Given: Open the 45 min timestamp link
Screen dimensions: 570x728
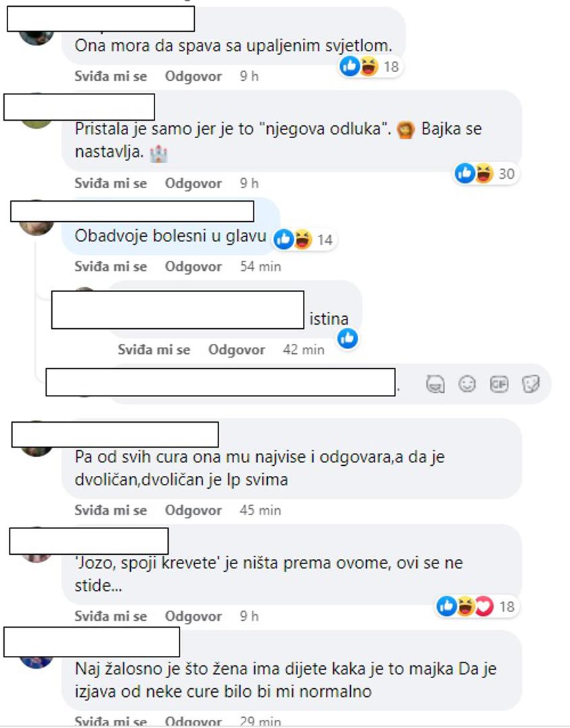Looking at the screenshot, I should pos(260,510).
